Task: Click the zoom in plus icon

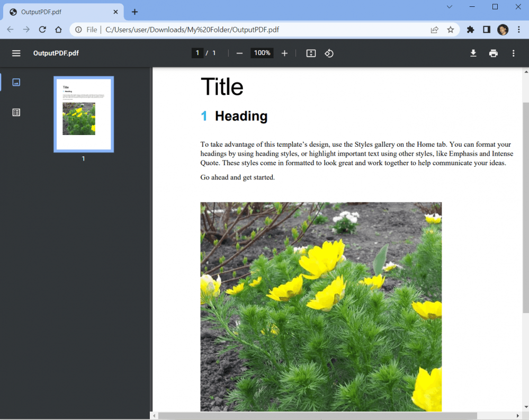Action: pos(284,53)
